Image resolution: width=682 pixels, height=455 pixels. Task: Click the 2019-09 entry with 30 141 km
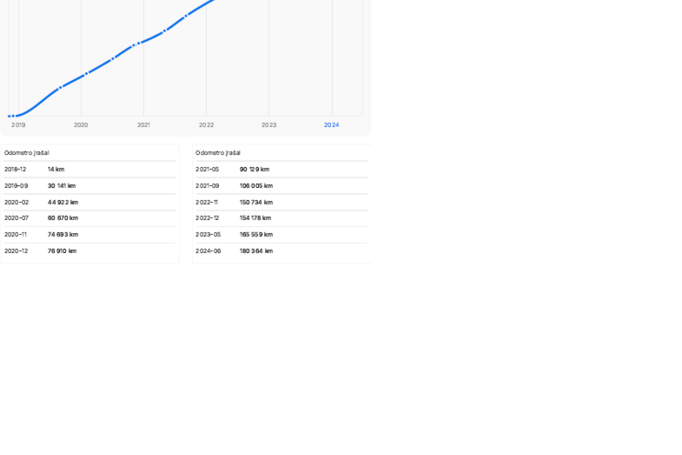[x=89, y=185]
